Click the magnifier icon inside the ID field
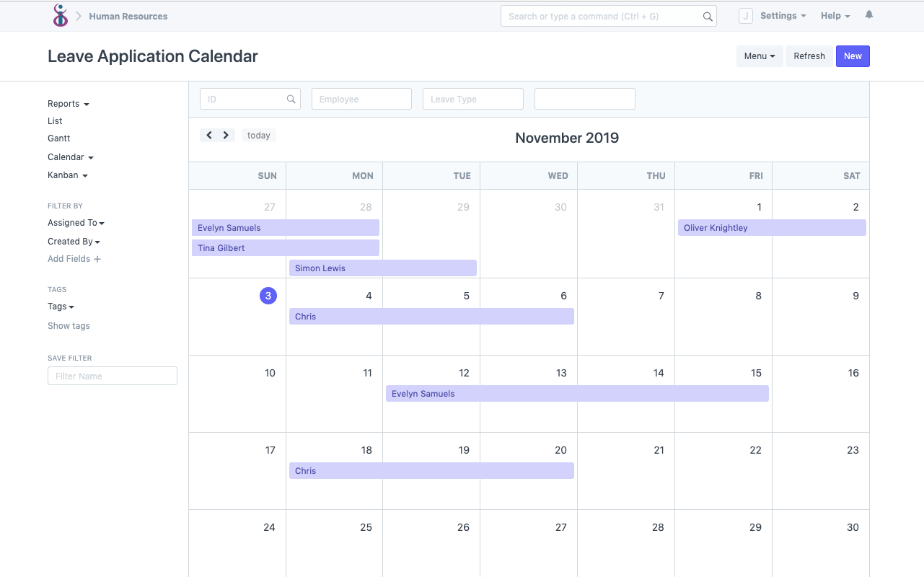The image size is (924, 577). (291, 99)
